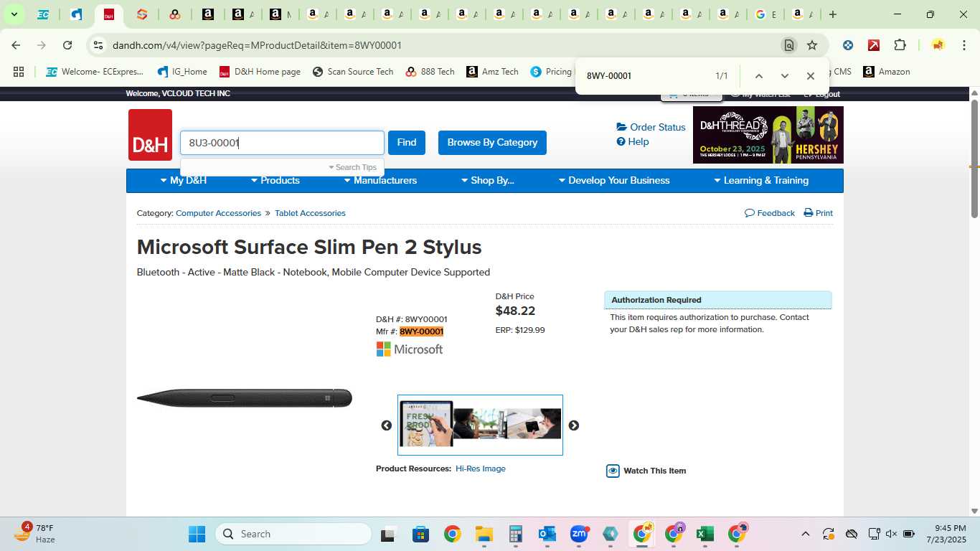Open the Hi-Res Image link
The width and height of the screenshot is (980, 551).
pos(481,468)
